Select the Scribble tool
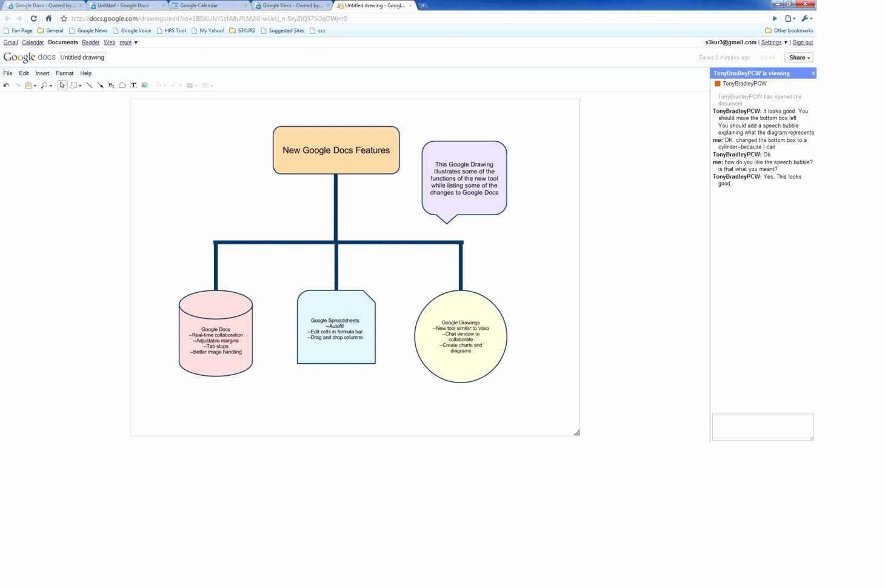Viewport: 885px width, 588px height. pos(111,85)
